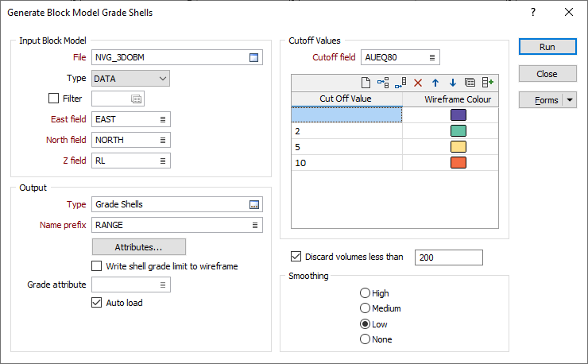
Task: Select High smoothing option
Action: (x=365, y=292)
